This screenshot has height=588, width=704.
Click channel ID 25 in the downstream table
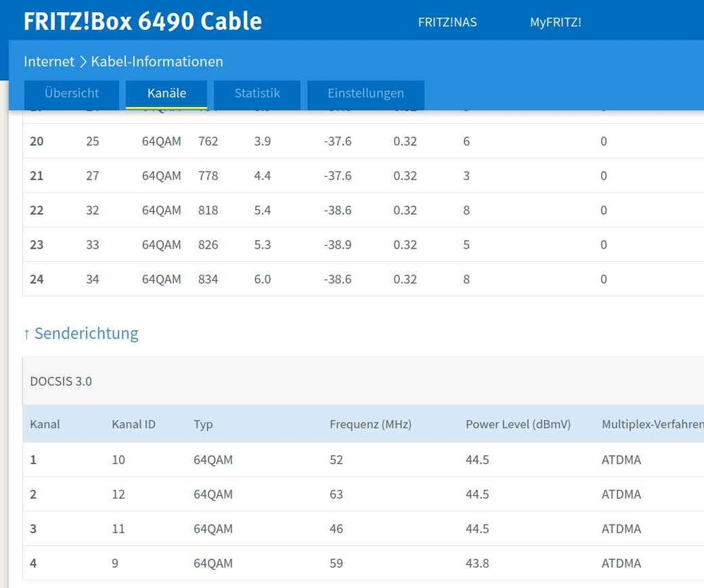[x=92, y=142]
